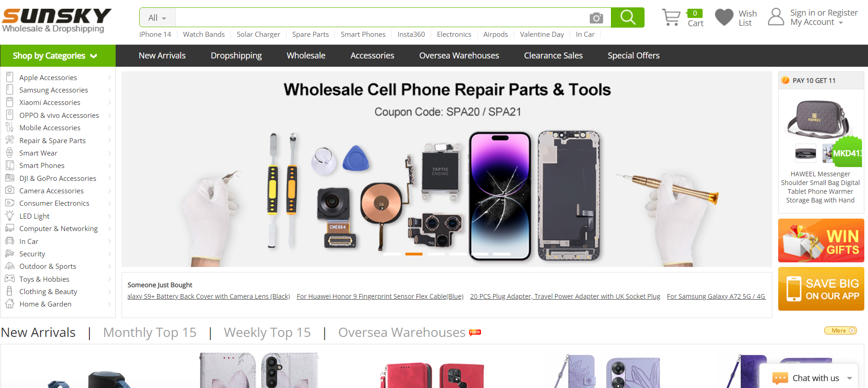Click the green search magnifier button
The height and width of the screenshot is (388, 868).
(x=628, y=17)
